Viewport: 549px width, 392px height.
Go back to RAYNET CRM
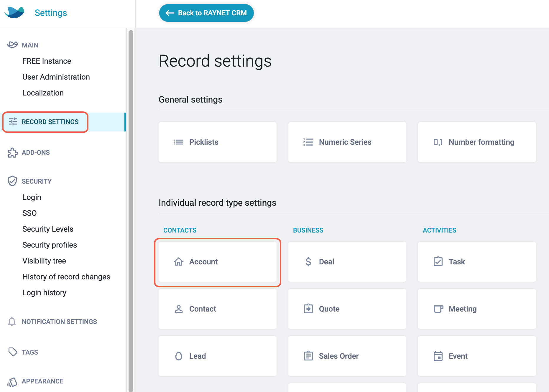(206, 13)
